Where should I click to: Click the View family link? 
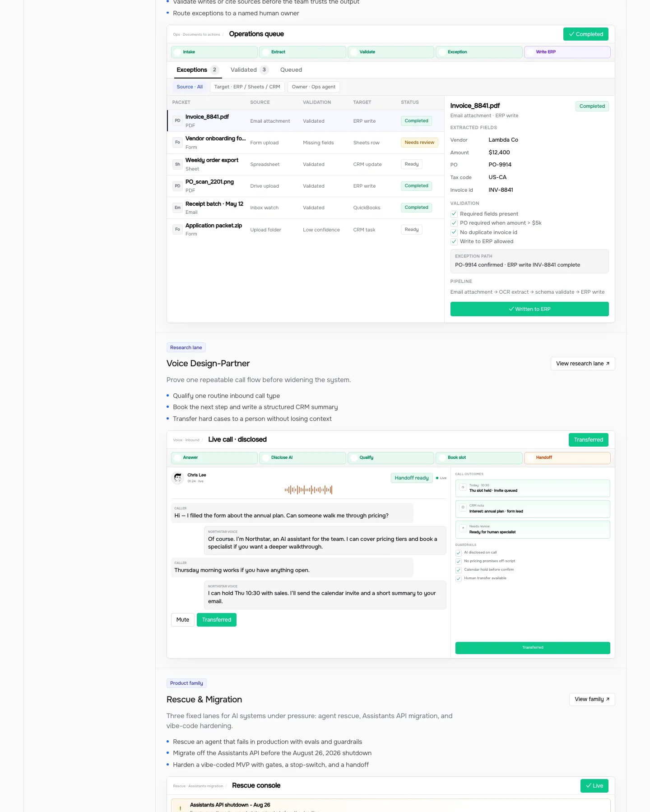coord(592,699)
